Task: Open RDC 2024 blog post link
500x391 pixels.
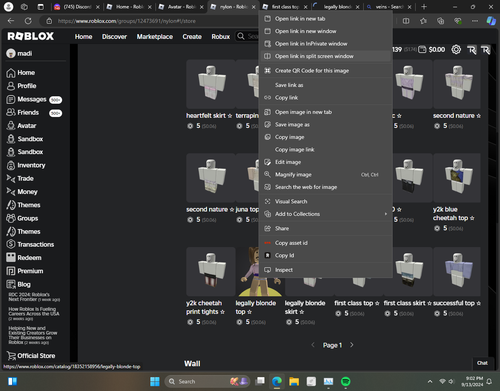Action: tap(34, 297)
